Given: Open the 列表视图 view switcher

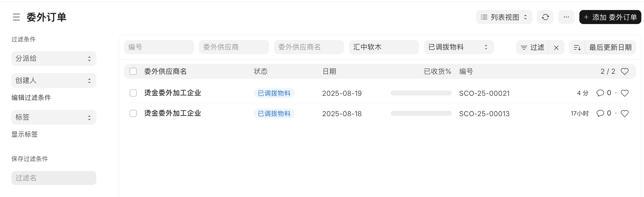Looking at the screenshot, I should click(x=504, y=17).
